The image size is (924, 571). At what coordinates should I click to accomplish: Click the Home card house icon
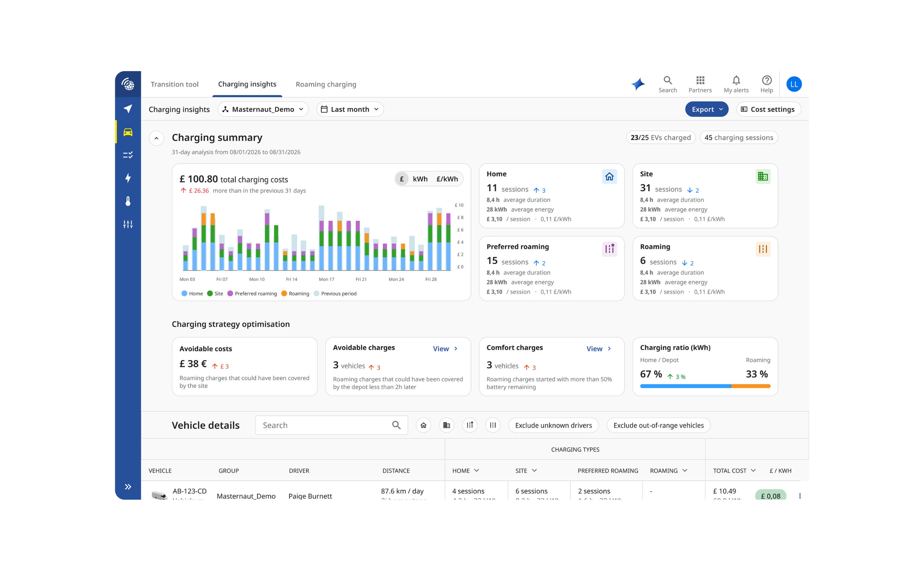(609, 176)
